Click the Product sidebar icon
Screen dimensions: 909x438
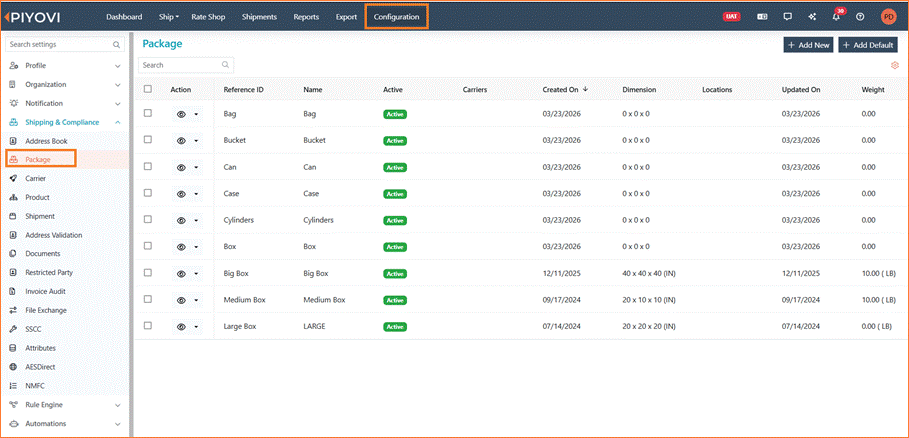13,198
